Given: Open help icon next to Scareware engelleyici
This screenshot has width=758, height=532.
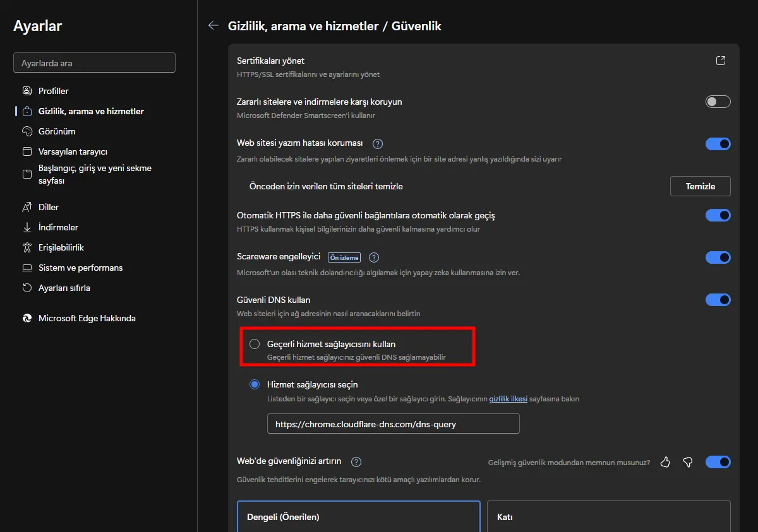Looking at the screenshot, I should pyautogui.click(x=373, y=257).
